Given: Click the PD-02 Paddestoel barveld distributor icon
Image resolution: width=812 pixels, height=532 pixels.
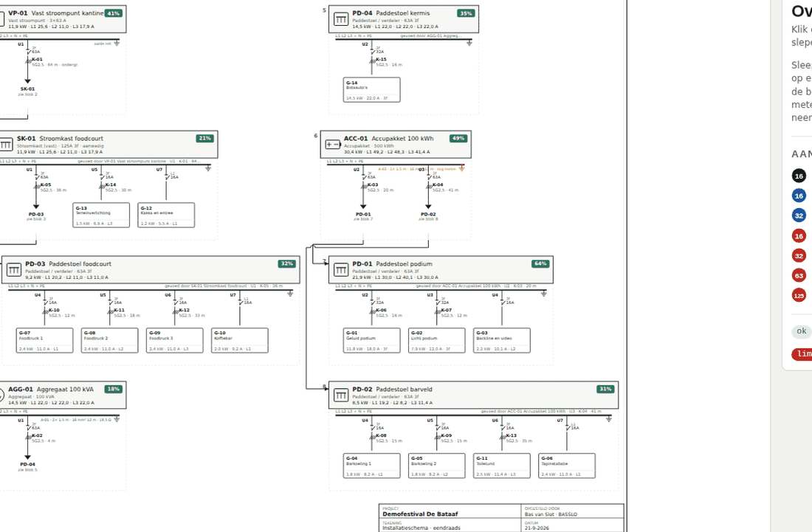Looking at the screenshot, I should tap(341, 395).
